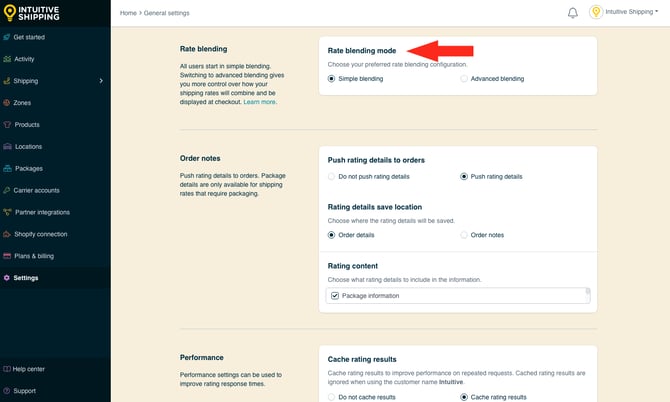Select Order notes save location
The image size is (670, 402).
[464, 235]
